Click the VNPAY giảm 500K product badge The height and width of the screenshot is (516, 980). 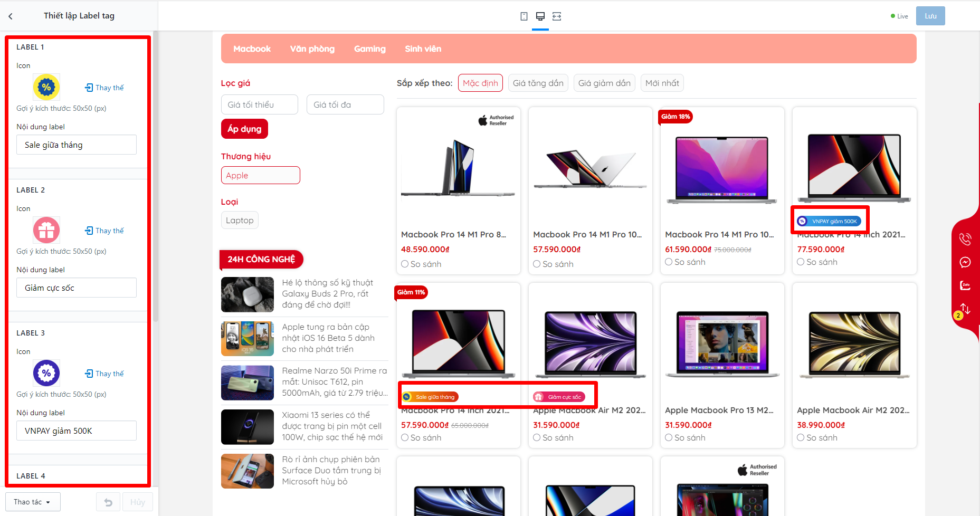[829, 221]
